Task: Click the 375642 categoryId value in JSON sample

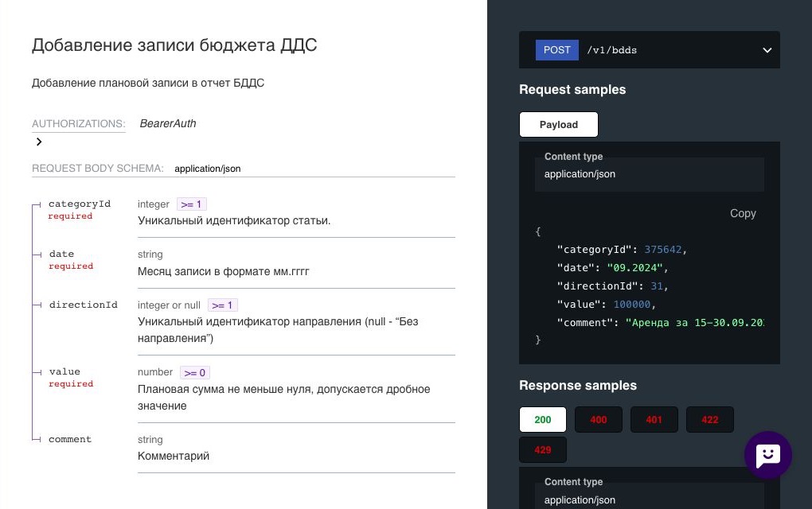Action: pyautogui.click(x=663, y=249)
